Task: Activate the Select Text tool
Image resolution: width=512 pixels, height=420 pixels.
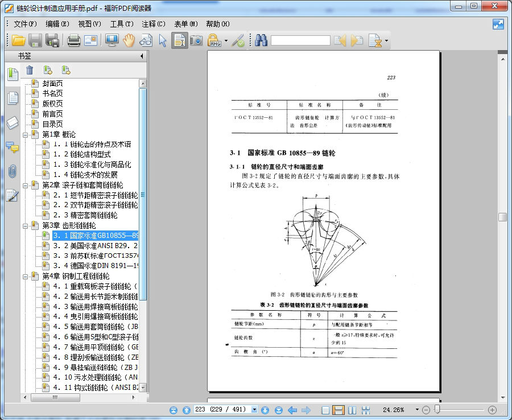Action: tap(180, 40)
